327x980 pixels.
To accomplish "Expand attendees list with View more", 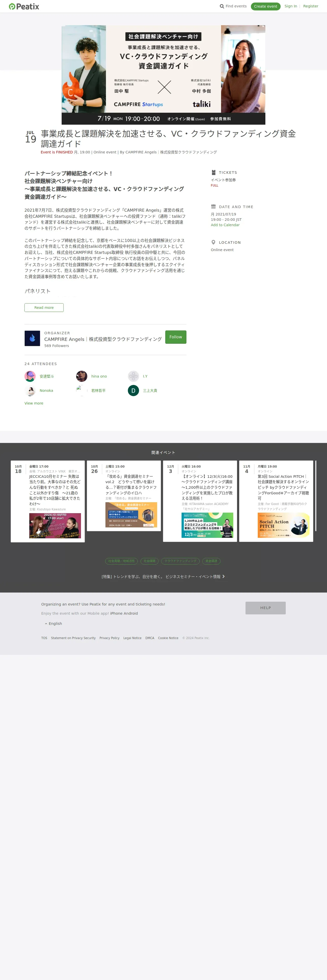I will click(x=34, y=403).
